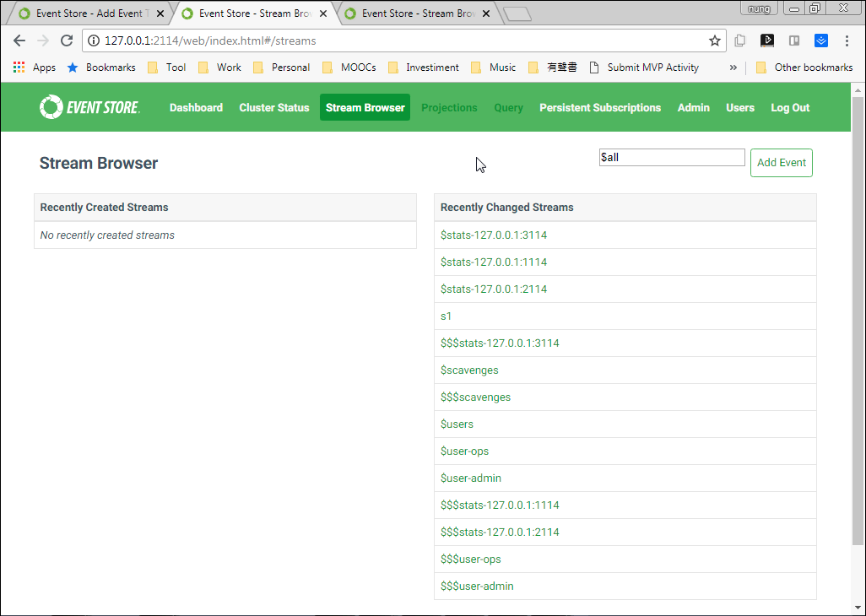
Task: Select Stream Browser in nav bar
Action: (x=365, y=107)
